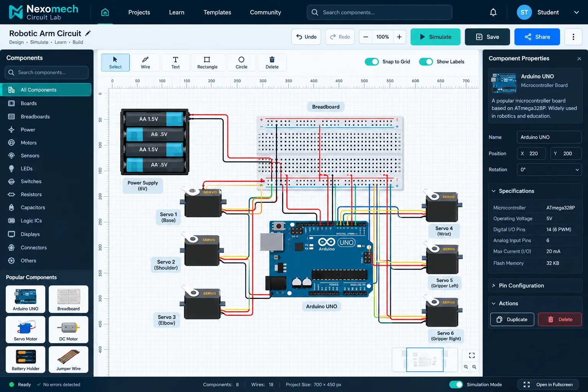Screen dimensions: 588x392
Task: Open the Motors component category
Action: click(46, 142)
